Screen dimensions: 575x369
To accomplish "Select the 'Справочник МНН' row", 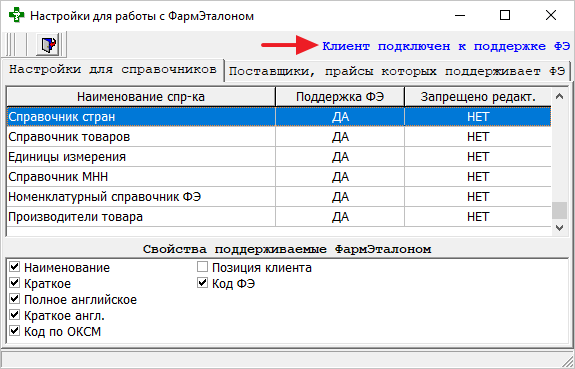I will 279,177.
